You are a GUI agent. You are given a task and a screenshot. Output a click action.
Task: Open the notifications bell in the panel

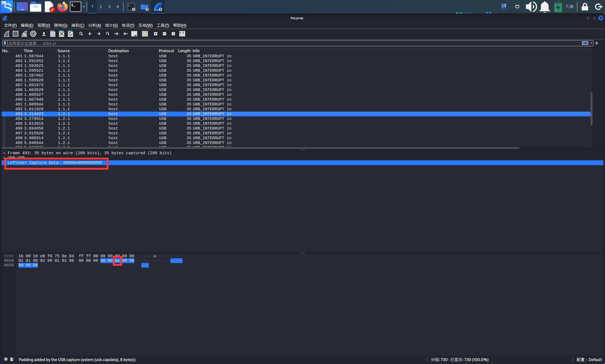544,7
